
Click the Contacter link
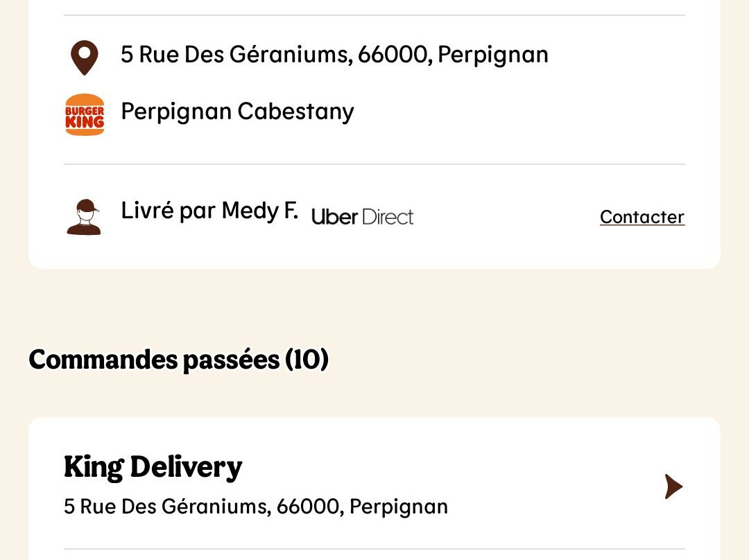(642, 217)
